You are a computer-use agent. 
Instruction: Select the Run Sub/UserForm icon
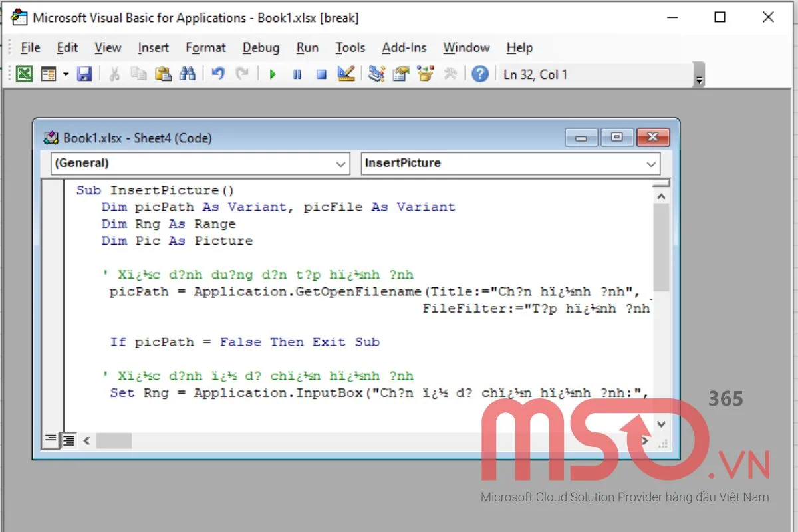tap(273, 74)
